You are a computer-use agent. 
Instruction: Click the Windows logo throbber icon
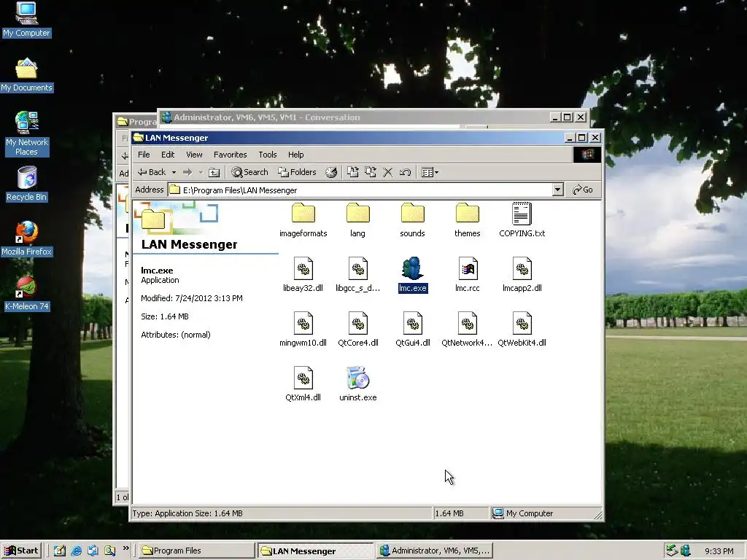587,155
